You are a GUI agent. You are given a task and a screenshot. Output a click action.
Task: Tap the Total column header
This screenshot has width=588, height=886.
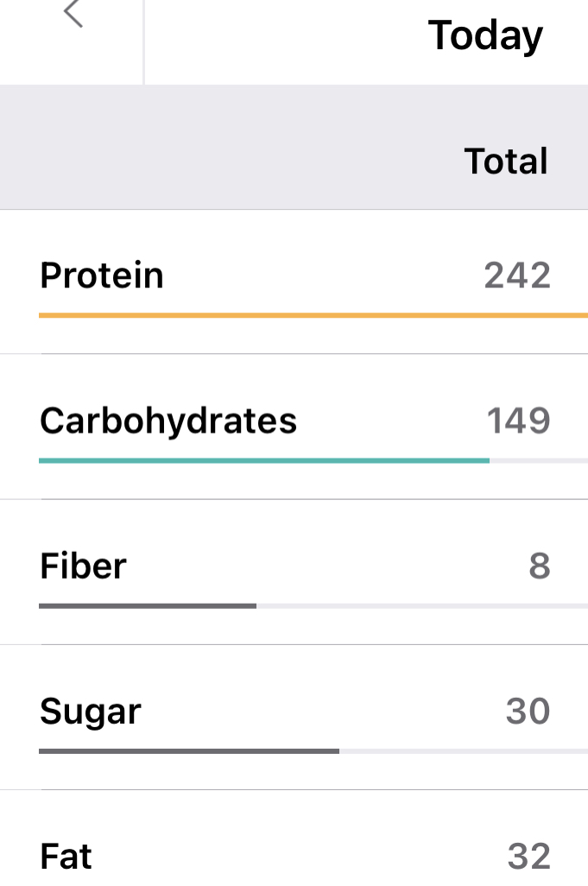coord(506,161)
